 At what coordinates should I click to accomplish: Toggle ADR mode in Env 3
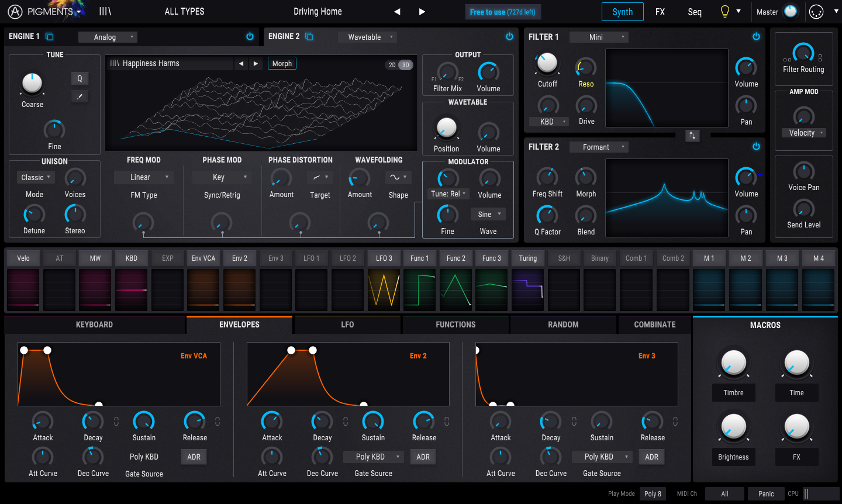point(652,457)
